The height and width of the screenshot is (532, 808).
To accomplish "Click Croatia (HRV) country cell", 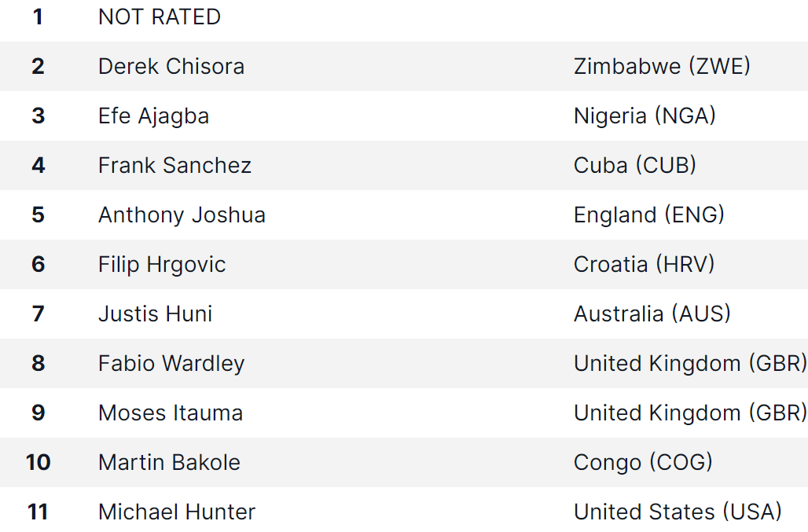I will point(645,264).
